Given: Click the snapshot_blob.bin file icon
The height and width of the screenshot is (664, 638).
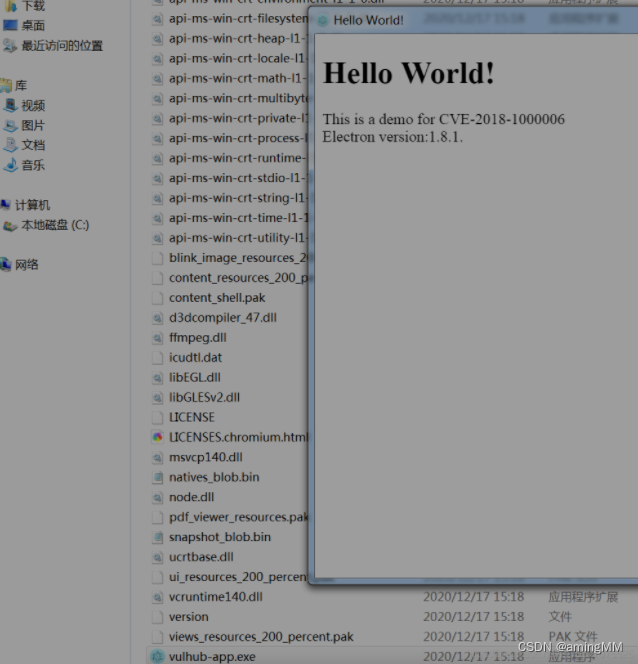Looking at the screenshot, I should pos(157,537).
